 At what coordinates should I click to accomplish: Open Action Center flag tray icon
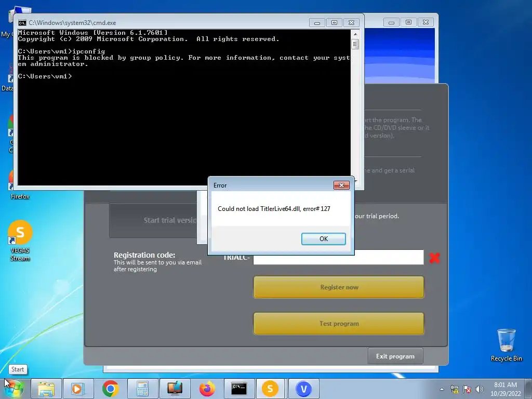(467, 389)
